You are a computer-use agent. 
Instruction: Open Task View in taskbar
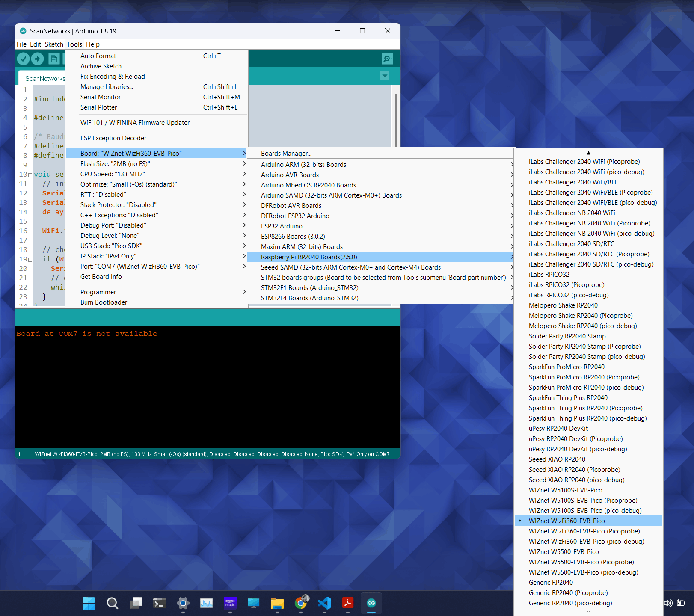[x=136, y=603]
